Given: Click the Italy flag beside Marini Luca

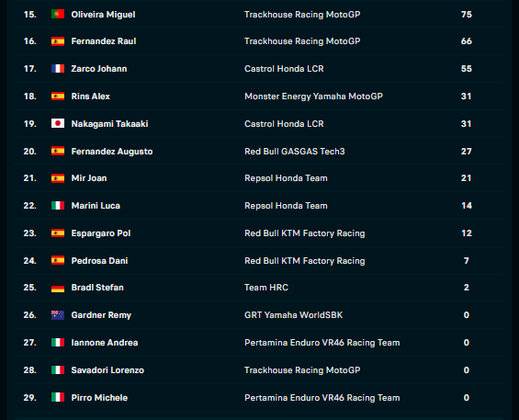Looking at the screenshot, I should [x=58, y=206].
